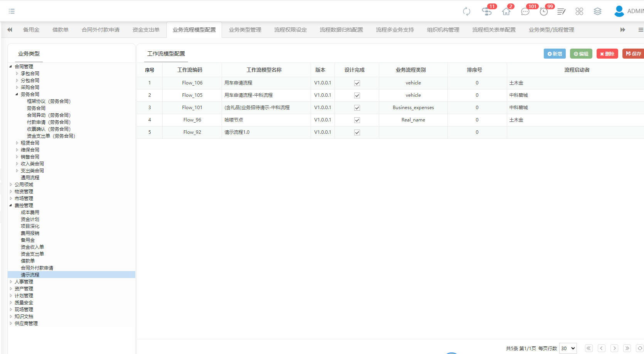Select 费用报销 in the business type tree
Viewport: 644px width, 354px height.
pyautogui.click(x=30, y=233)
